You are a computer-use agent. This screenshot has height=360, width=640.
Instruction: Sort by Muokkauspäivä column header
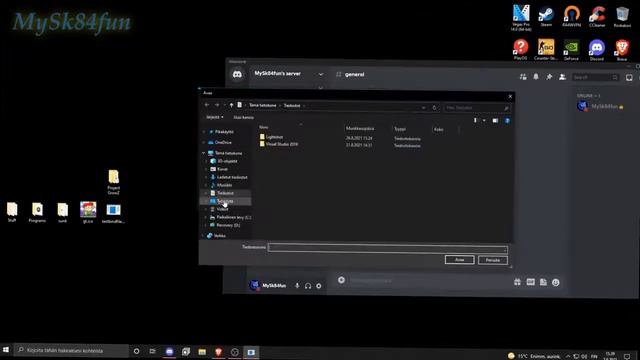[x=360, y=129]
